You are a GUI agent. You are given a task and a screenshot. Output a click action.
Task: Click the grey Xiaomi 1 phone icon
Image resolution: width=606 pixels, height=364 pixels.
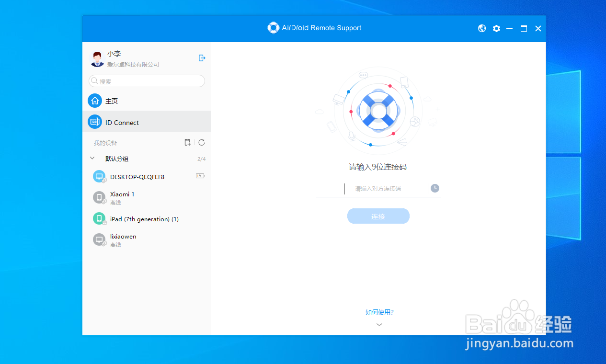pyautogui.click(x=99, y=197)
